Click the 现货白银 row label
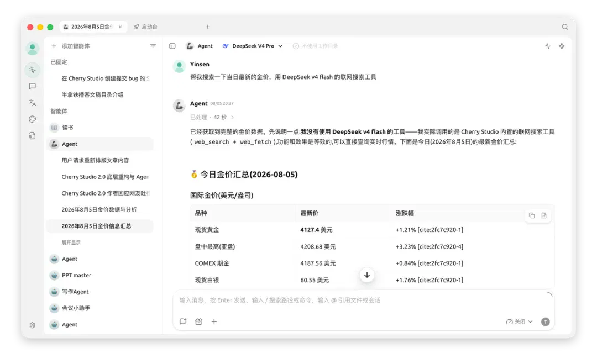 [207, 280]
